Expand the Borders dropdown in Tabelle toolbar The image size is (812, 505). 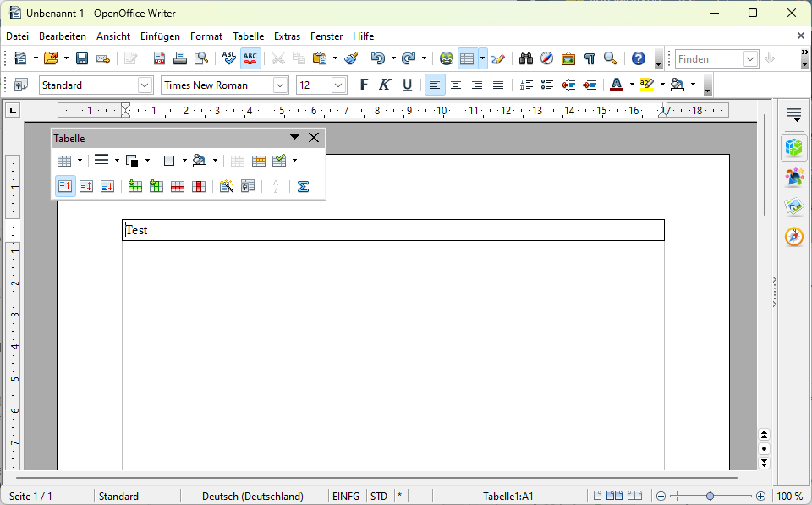184,161
